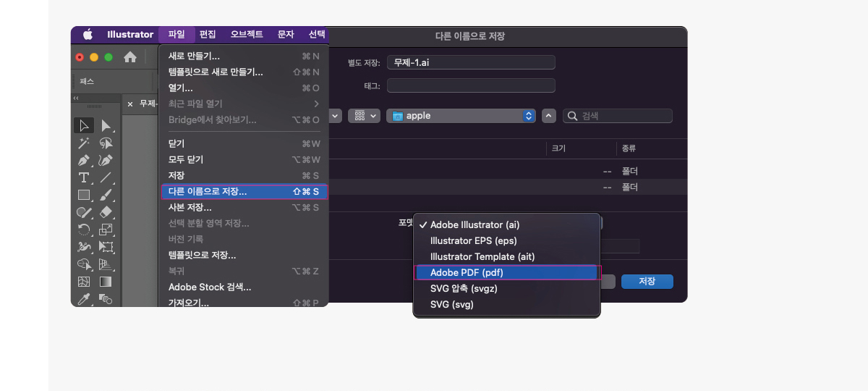Viewport: 868px width, 391px height.
Task: Choose 닫기 from the File menu
Action: [x=244, y=143]
